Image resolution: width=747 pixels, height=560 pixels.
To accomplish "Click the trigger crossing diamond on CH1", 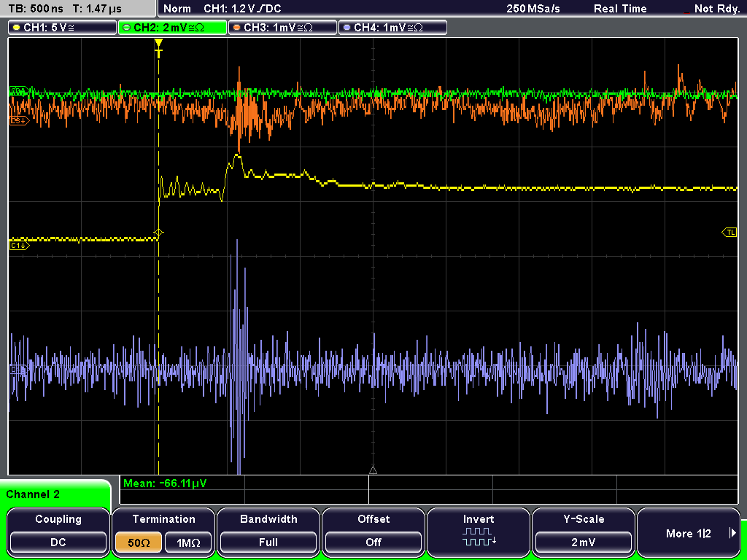I will [158, 233].
